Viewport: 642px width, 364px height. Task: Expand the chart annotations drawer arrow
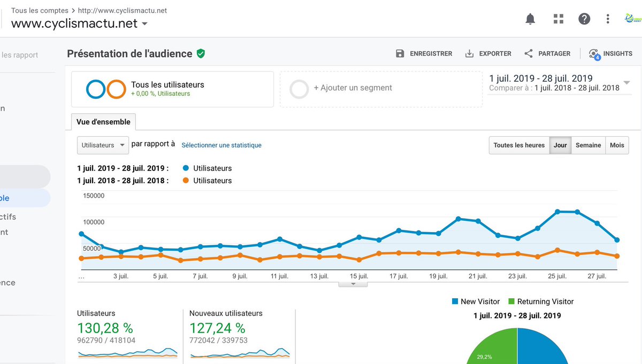[353, 284]
